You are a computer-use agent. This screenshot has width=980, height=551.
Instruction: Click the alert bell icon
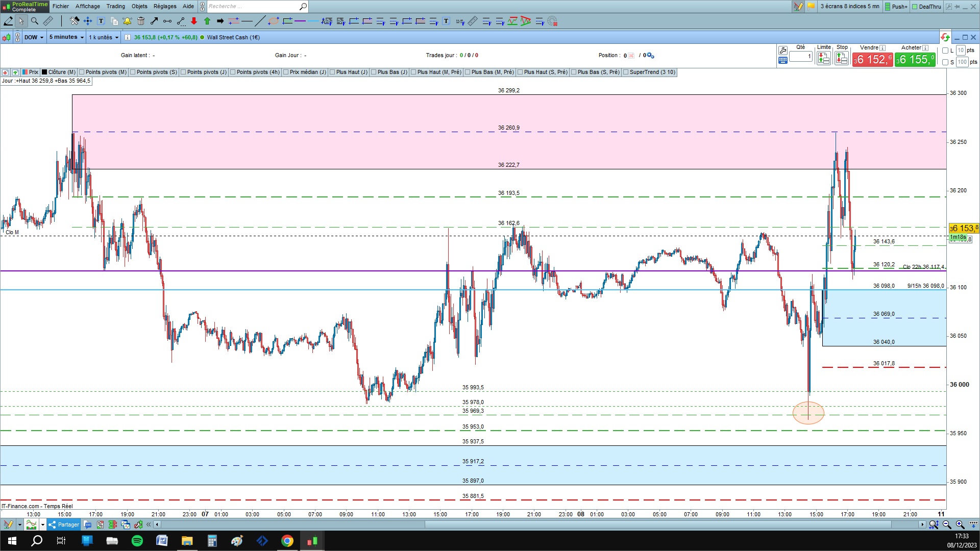tap(127, 21)
